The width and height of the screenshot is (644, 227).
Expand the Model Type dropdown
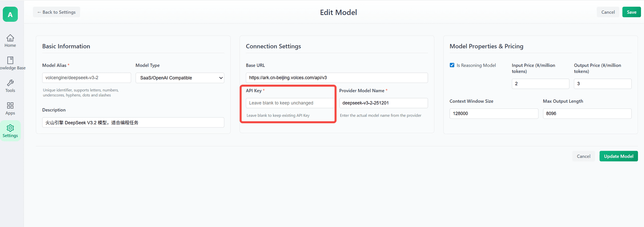click(180, 78)
